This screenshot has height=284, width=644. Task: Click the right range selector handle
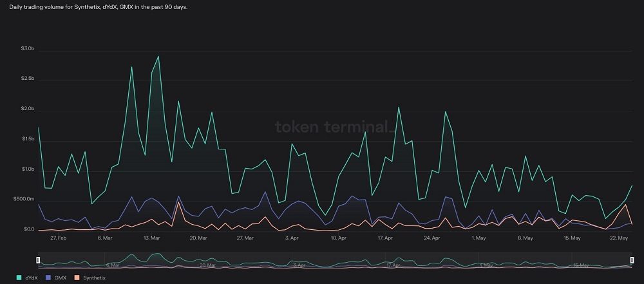pyautogui.click(x=632, y=260)
